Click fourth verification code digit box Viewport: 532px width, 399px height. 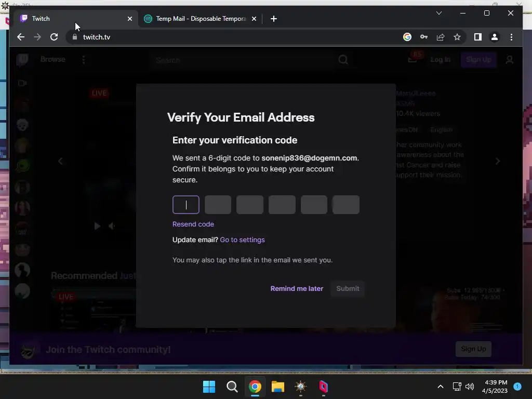tap(282, 205)
